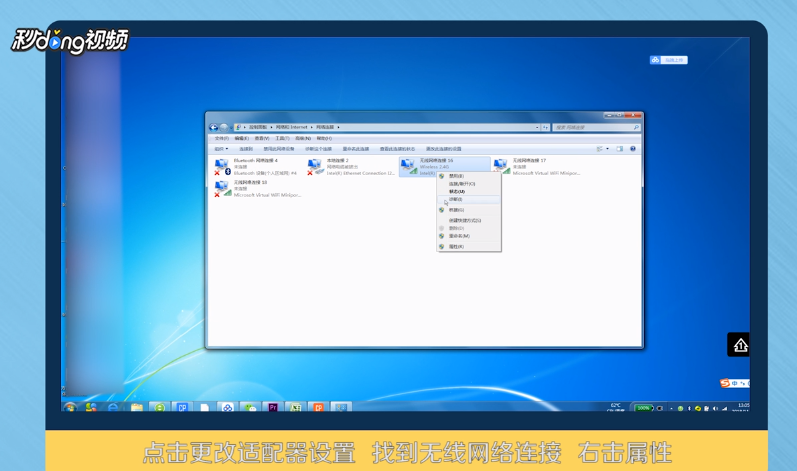797x471 pixels.
Task: Open the Baidu Netdisk taskbar icon
Action: pos(227,407)
